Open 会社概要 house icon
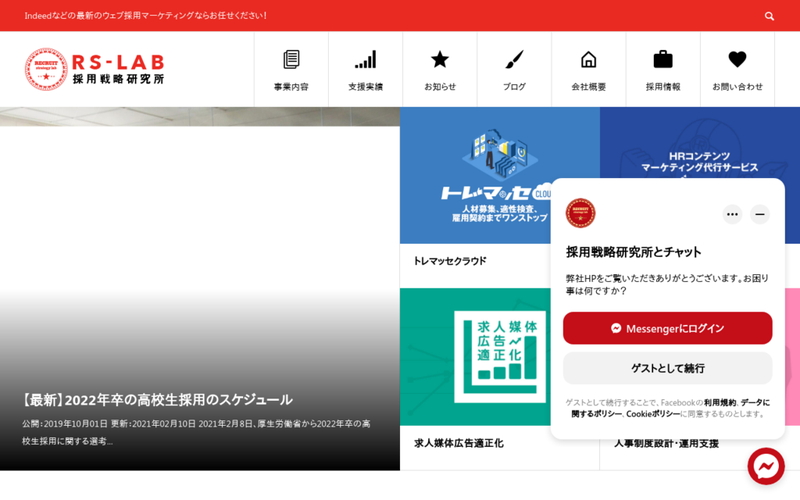Screen dimensions: 800x500 [588, 60]
